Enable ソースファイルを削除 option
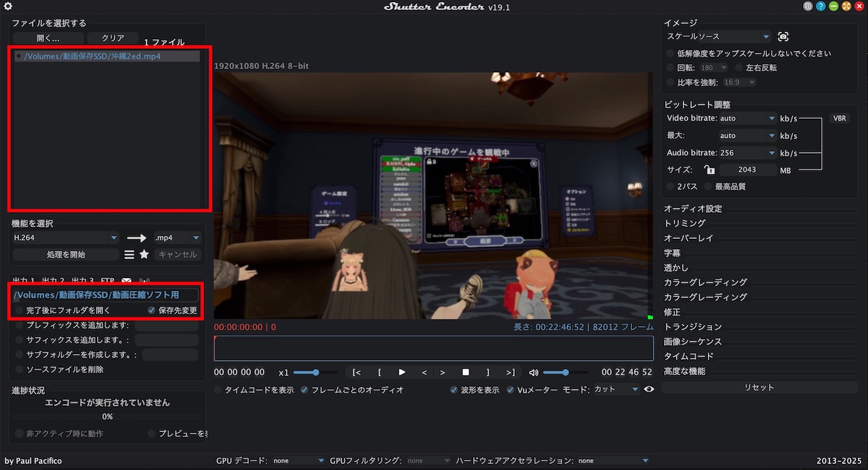This screenshot has width=868, height=470. click(x=19, y=370)
